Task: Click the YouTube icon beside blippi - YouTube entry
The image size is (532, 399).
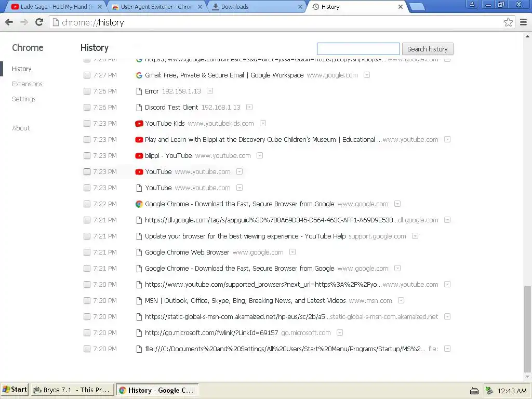Action: click(x=139, y=156)
